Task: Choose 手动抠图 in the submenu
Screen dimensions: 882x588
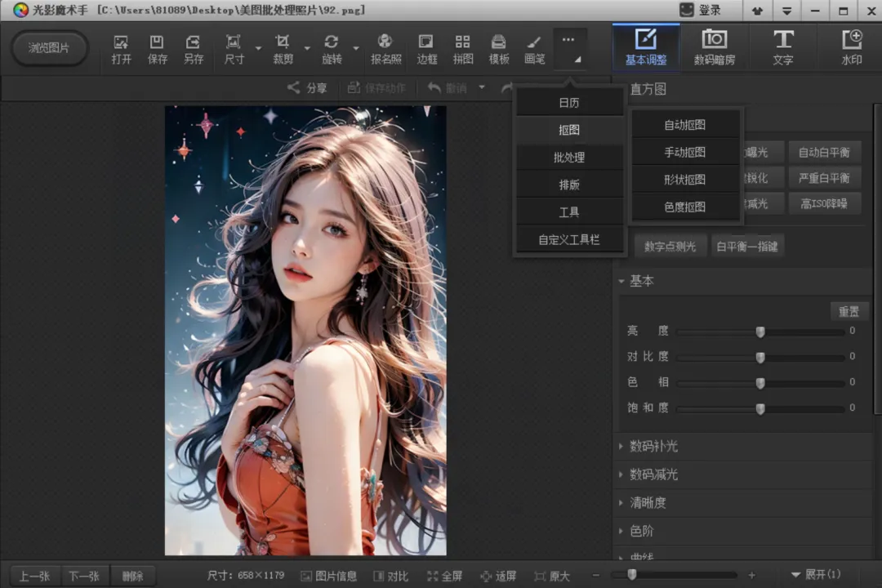Action: [x=685, y=152]
